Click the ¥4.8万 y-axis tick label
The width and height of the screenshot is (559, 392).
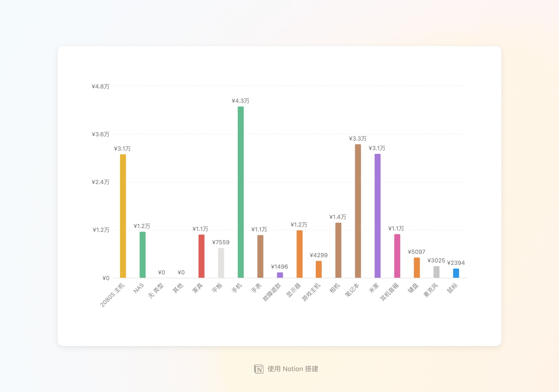click(101, 86)
